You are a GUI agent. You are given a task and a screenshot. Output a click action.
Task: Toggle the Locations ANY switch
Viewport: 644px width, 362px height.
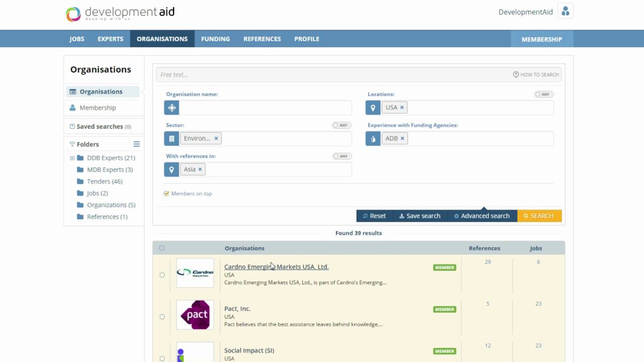pos(544,95)
